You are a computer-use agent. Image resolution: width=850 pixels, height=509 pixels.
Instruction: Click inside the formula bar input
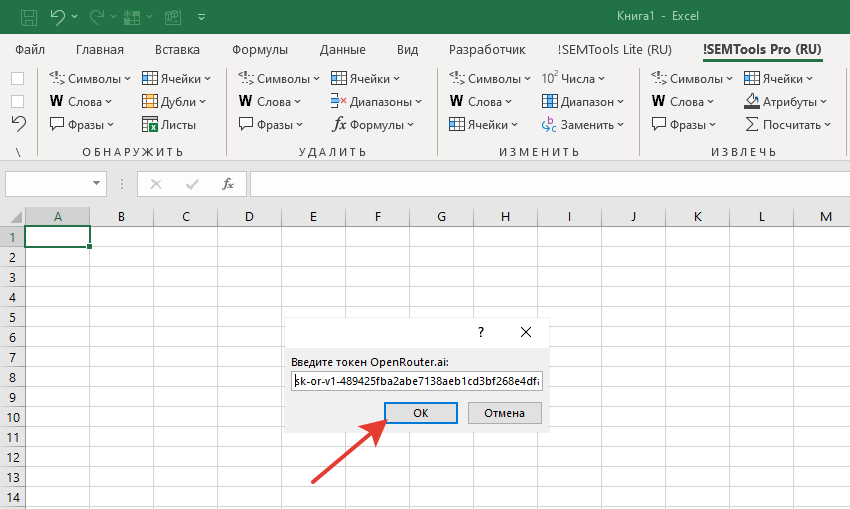click(550, 184)
